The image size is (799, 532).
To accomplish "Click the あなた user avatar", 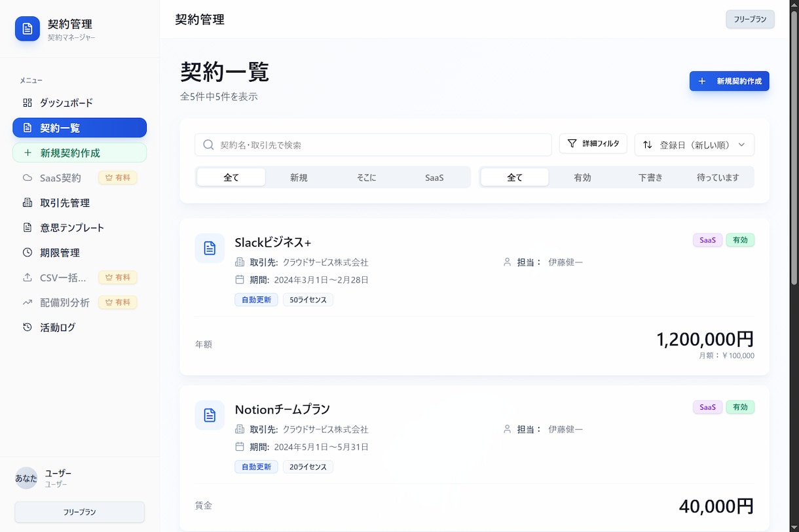I will point(26,478).
